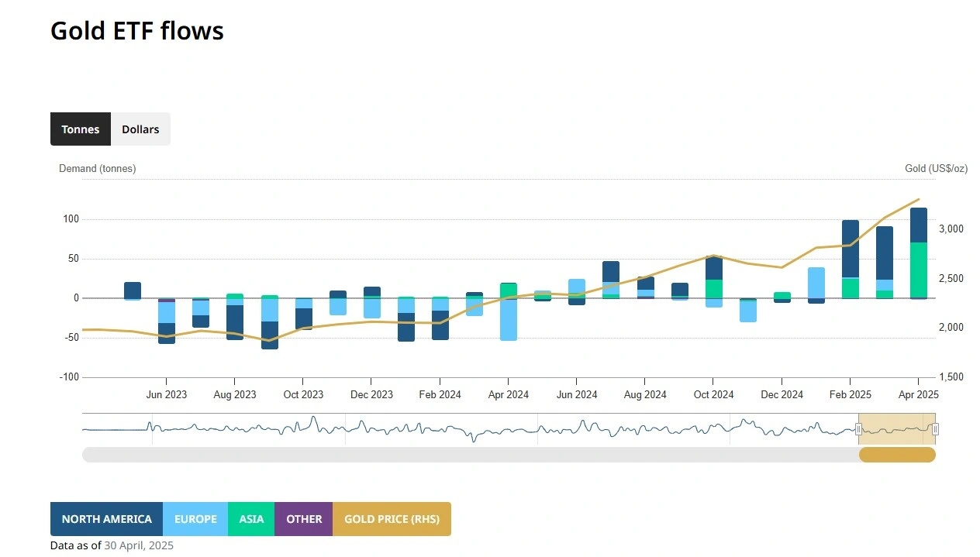Click the gold scrollbar thumb
This screenshot has height=557, width=980.
click(x=897, y=455)
